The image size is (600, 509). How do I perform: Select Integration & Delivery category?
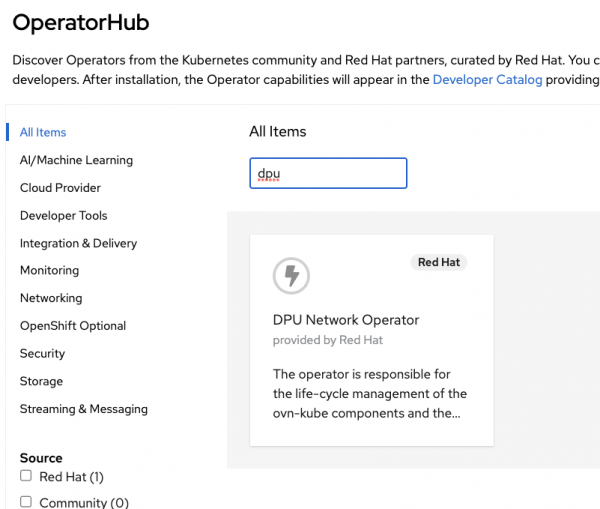(x=78, y=243)
